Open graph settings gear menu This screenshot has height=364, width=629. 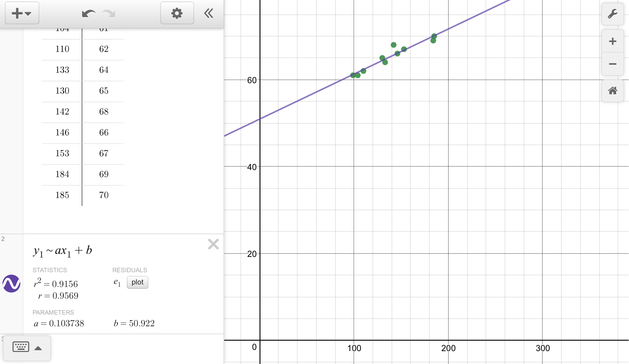pos(177,13)
